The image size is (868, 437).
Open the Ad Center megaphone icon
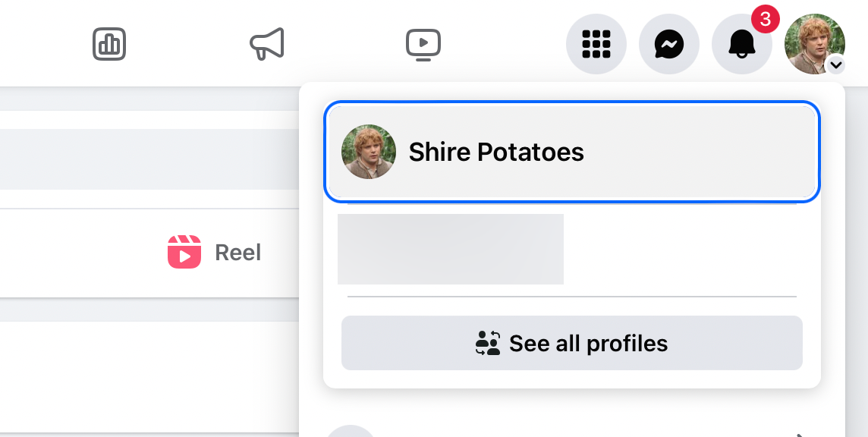[x=266, y=44]
